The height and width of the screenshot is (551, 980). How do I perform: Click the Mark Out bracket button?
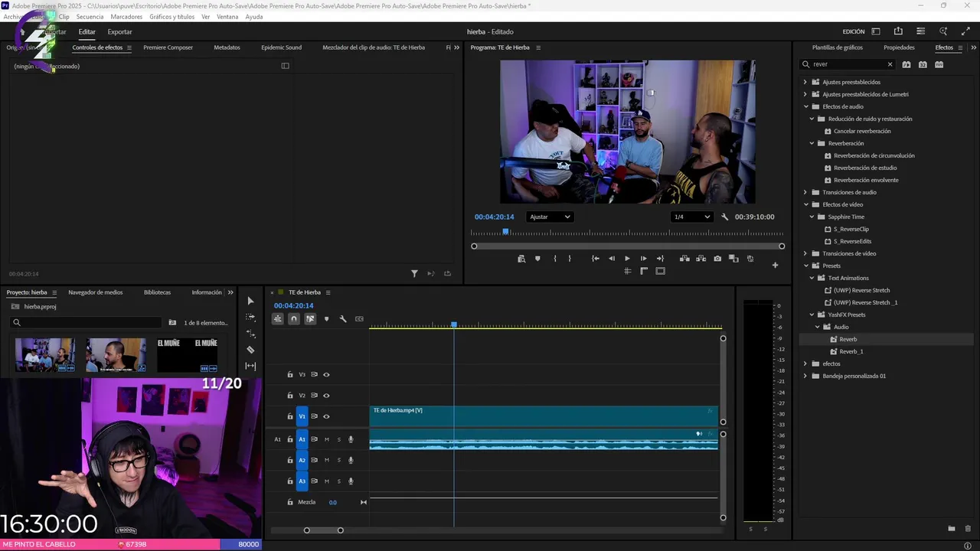[570, 259]
